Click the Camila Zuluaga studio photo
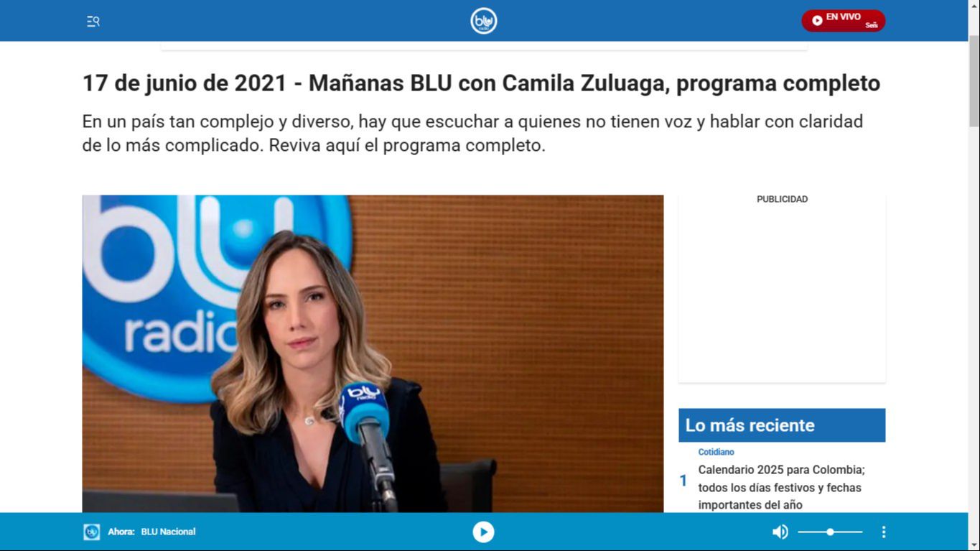The image size is (980, 551). coord(373,353)
